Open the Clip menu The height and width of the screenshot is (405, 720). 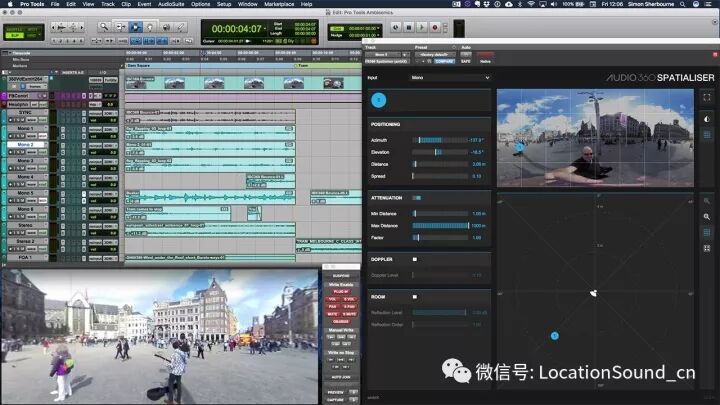click(x=126, y=4)
